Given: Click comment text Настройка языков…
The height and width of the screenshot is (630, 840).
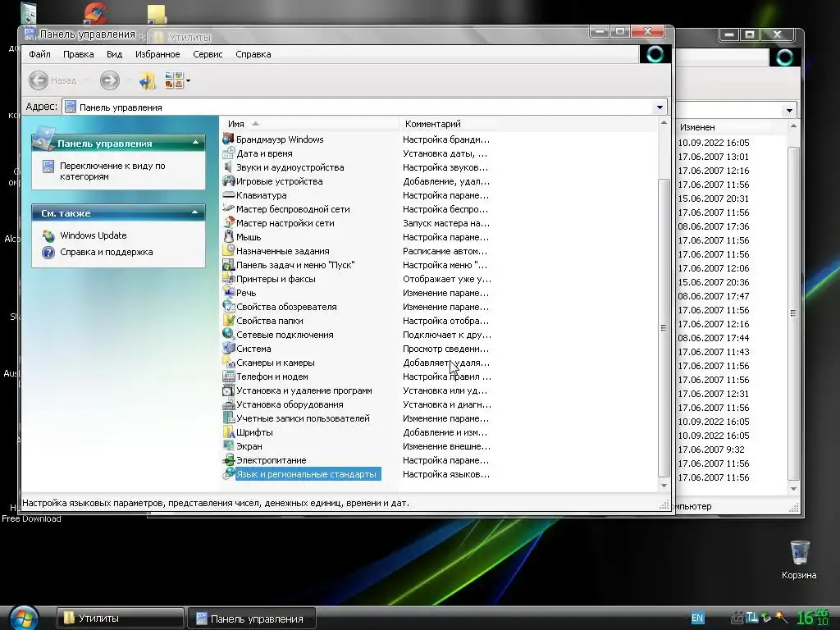Looking at the screenshot, I should pyautogui.click(x=445, y=474).
